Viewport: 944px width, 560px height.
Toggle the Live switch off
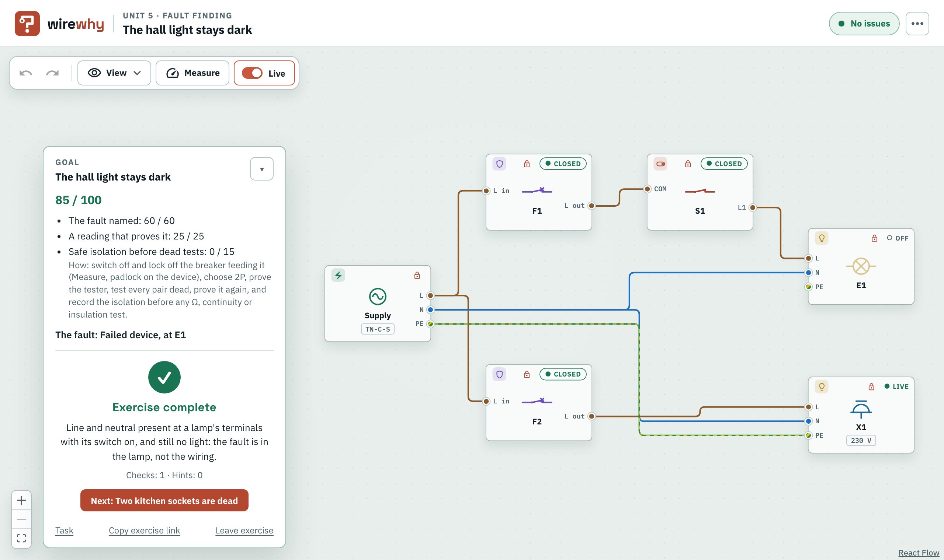(264, 73)
